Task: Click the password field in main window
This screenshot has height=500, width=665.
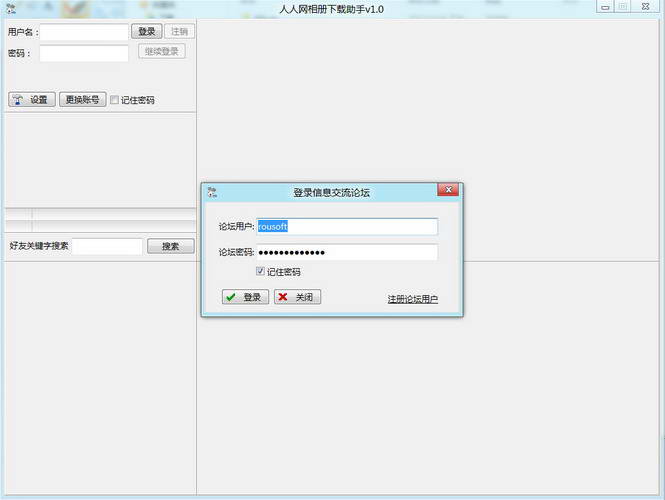Action: click(x=84, y=53)
